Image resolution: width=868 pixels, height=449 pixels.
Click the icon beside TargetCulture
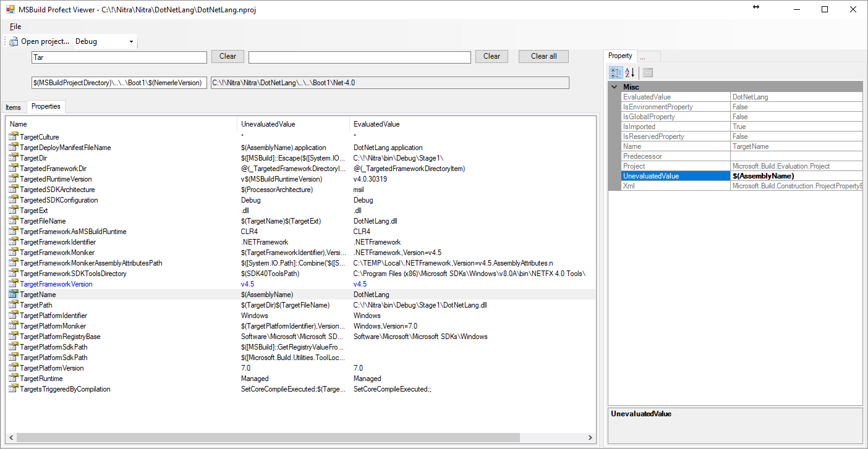tap(14, 137)
